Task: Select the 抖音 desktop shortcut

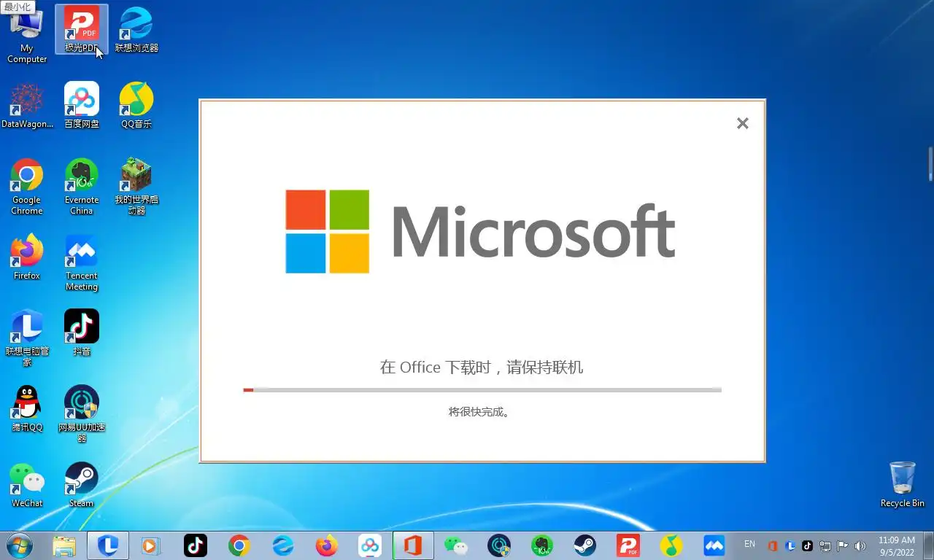Action: tap(82, 333)
